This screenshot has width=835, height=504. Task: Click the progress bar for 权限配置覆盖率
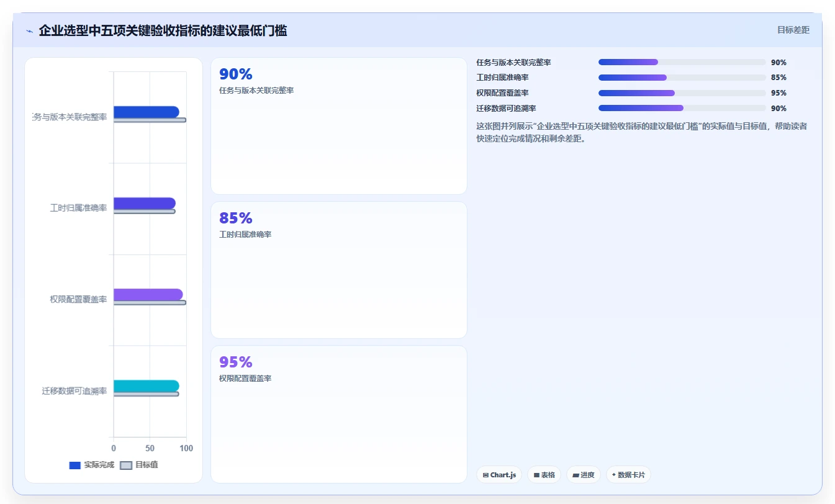(x=682, y=93)
